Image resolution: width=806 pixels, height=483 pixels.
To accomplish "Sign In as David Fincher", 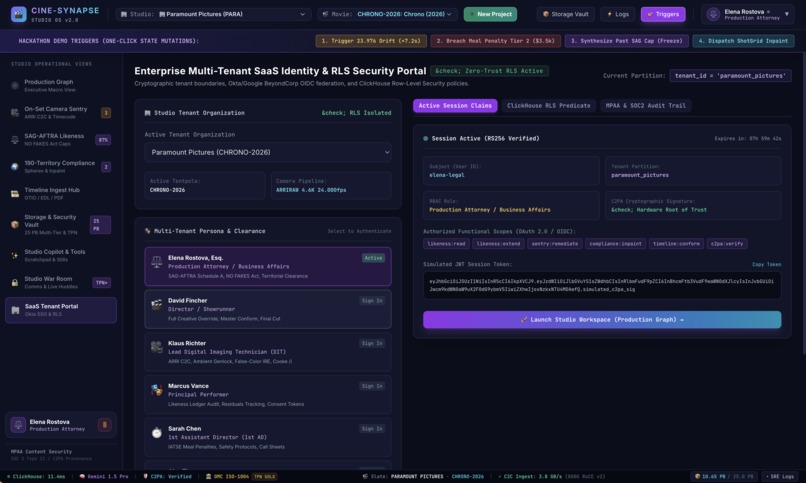I will pyautogui.click(x=372, y=301).
